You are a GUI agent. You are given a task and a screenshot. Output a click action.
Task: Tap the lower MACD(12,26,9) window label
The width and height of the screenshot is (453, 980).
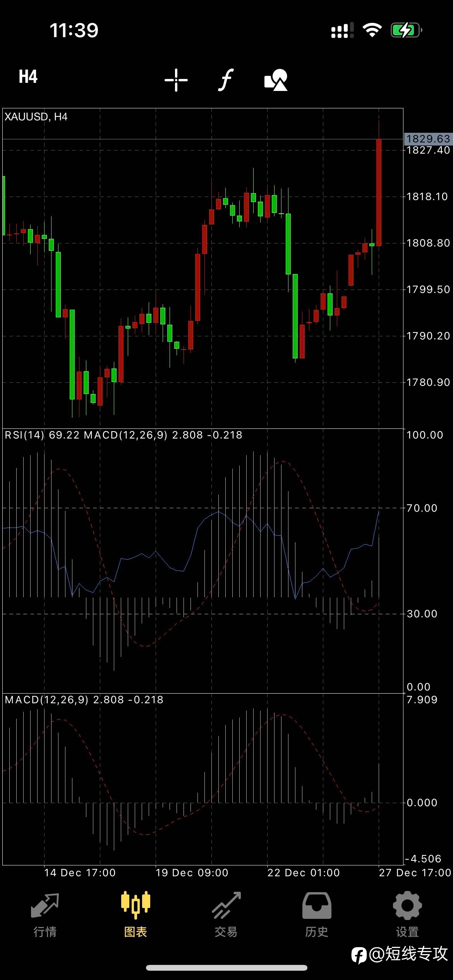click(84, 700)
